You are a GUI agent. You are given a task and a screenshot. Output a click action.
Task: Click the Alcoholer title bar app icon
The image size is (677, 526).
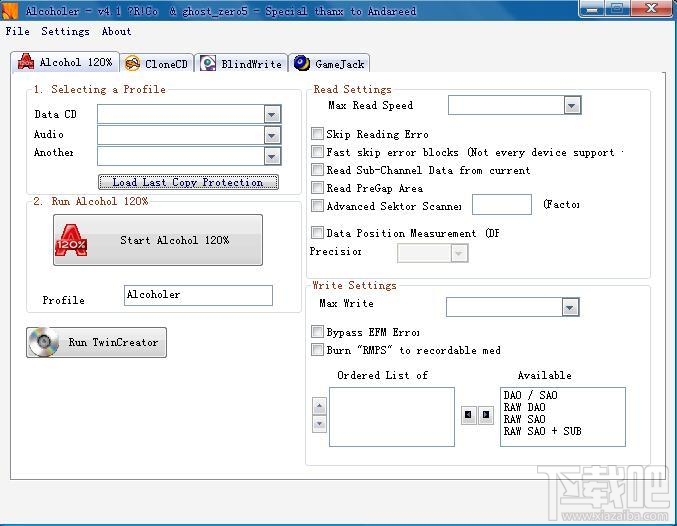pos(9,11)
